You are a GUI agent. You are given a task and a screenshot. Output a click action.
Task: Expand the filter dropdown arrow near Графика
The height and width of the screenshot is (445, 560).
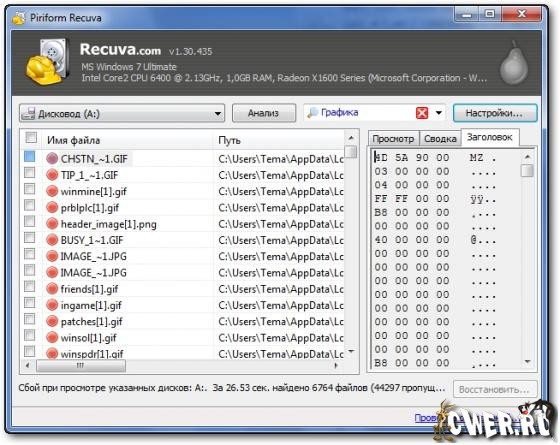(439, 113)
